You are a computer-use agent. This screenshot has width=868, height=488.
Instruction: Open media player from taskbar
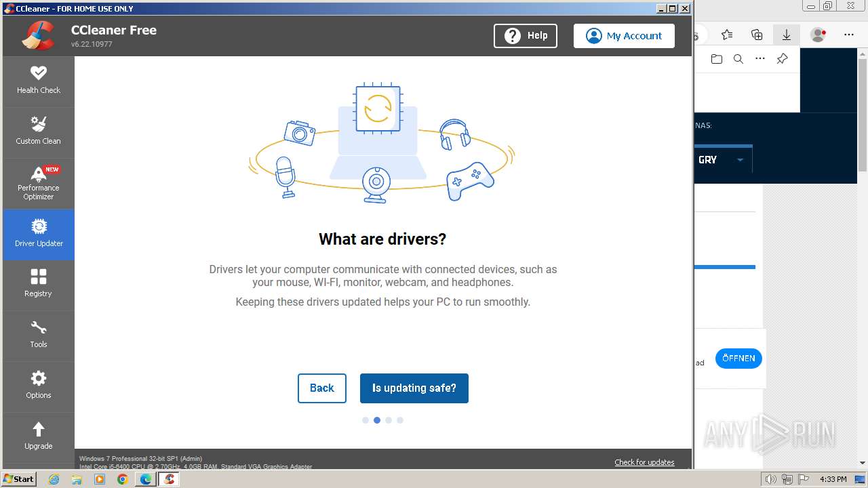click(x=100, y=479)
